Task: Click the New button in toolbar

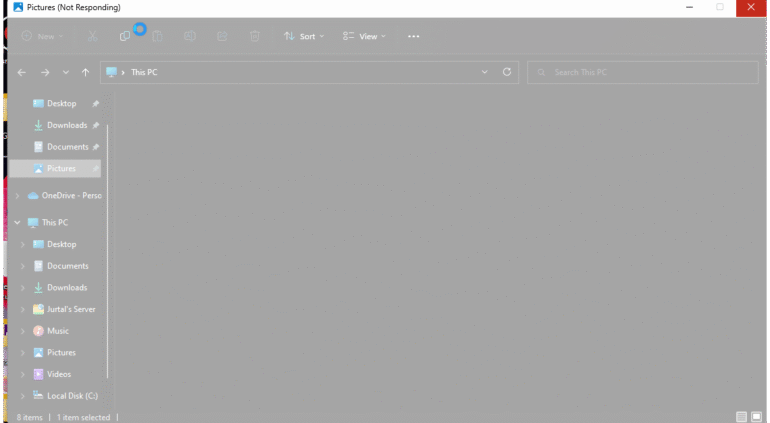Action: 43,36
